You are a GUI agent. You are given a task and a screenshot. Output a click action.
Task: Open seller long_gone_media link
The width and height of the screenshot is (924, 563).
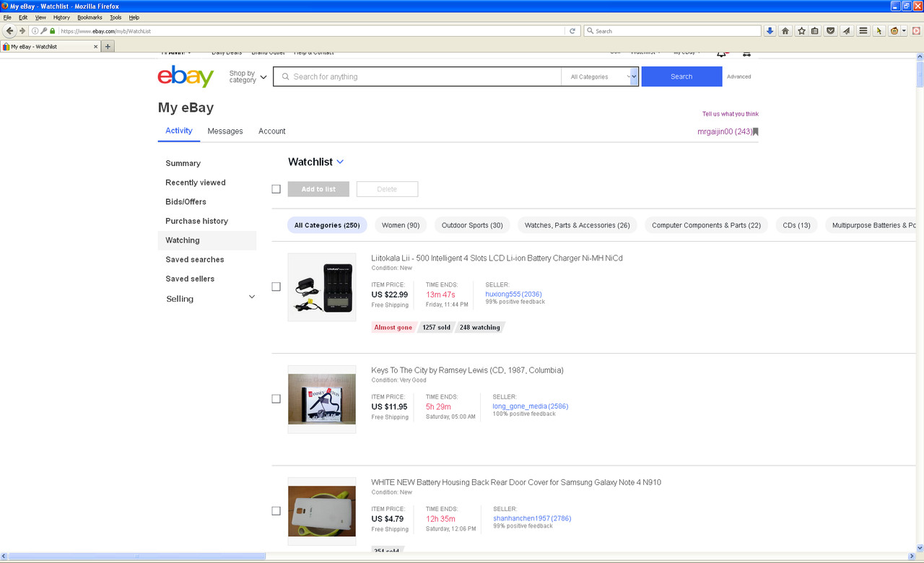pos(531,406)
